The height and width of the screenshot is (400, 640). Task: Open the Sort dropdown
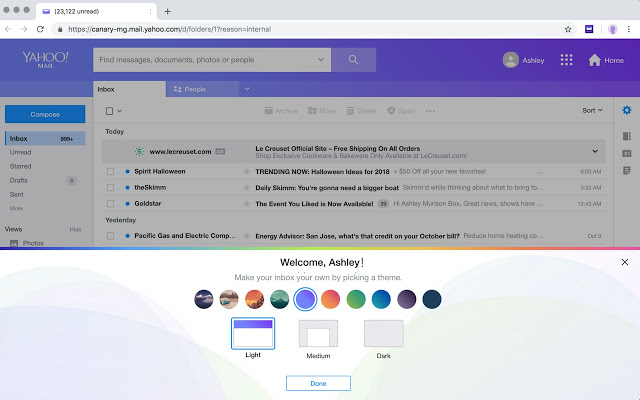[593, 110]
